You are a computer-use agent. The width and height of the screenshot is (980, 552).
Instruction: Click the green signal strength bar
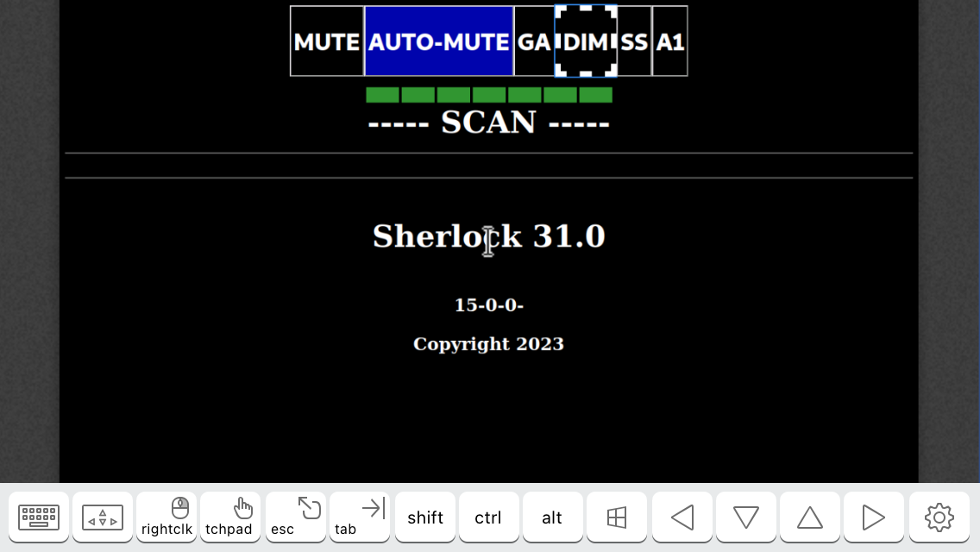[x=488, y=95]
